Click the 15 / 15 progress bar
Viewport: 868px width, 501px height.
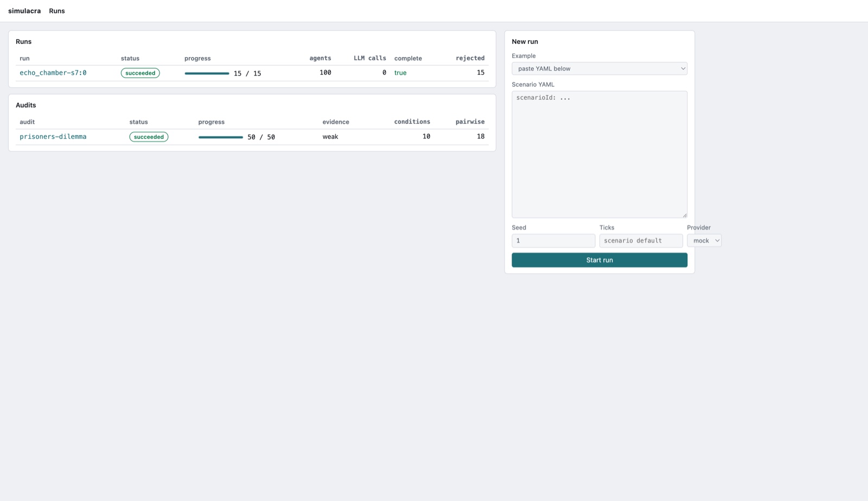[207, 73]
